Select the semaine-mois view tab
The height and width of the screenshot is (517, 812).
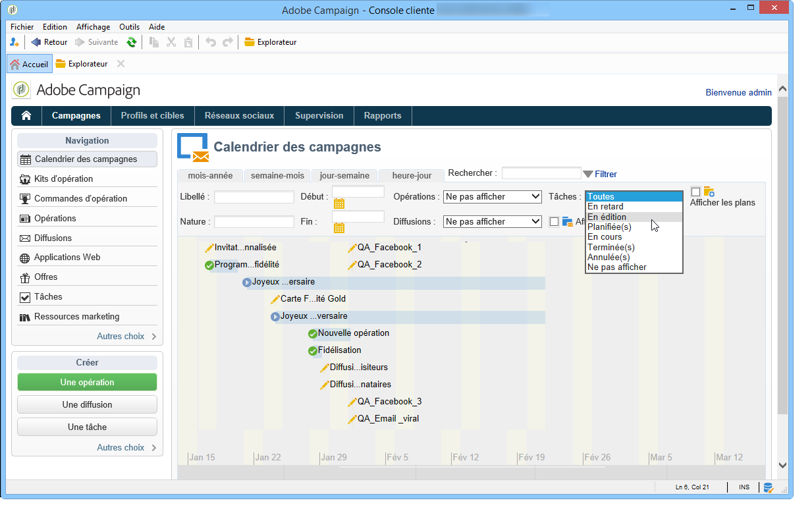277,176
